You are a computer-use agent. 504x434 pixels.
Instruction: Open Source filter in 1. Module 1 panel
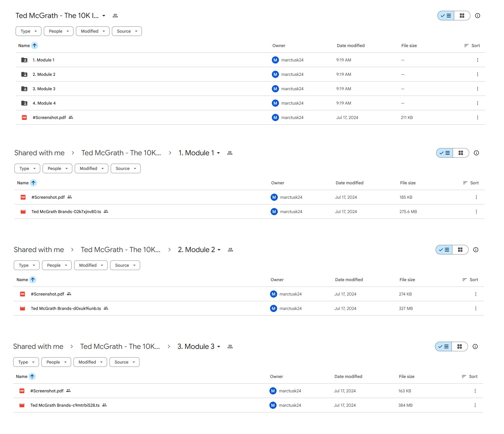click(126, 168)
